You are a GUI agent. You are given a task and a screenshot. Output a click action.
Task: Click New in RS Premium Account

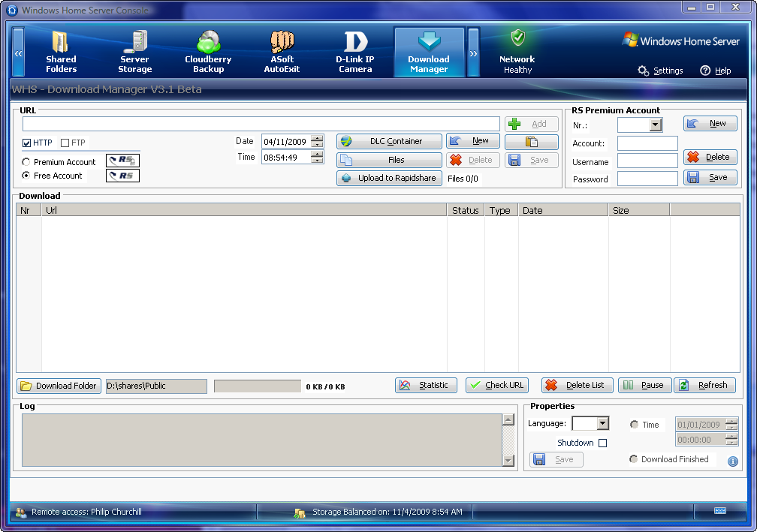pyautogui.click(x=710, y=124)
